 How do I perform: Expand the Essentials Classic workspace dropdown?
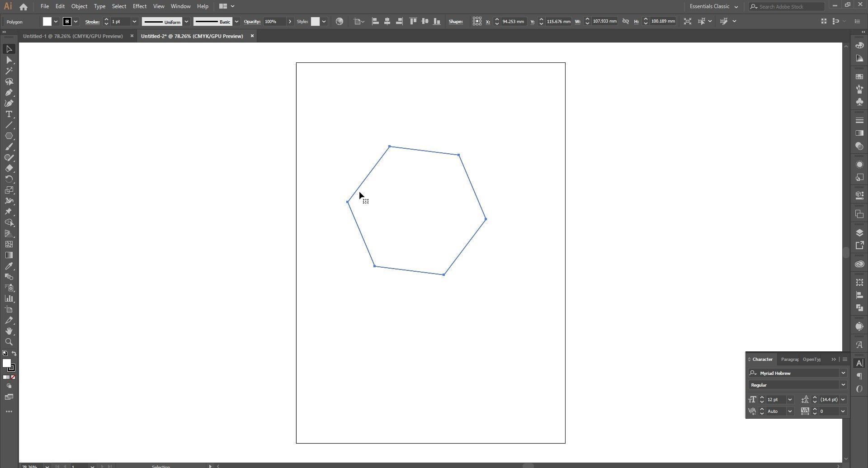coord(736,7)
